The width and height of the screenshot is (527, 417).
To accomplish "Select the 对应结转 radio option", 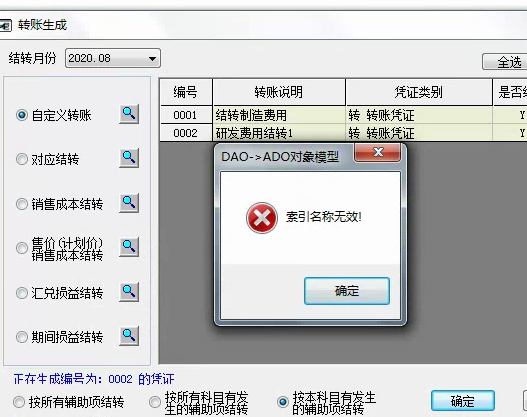I will coord(22,159).
